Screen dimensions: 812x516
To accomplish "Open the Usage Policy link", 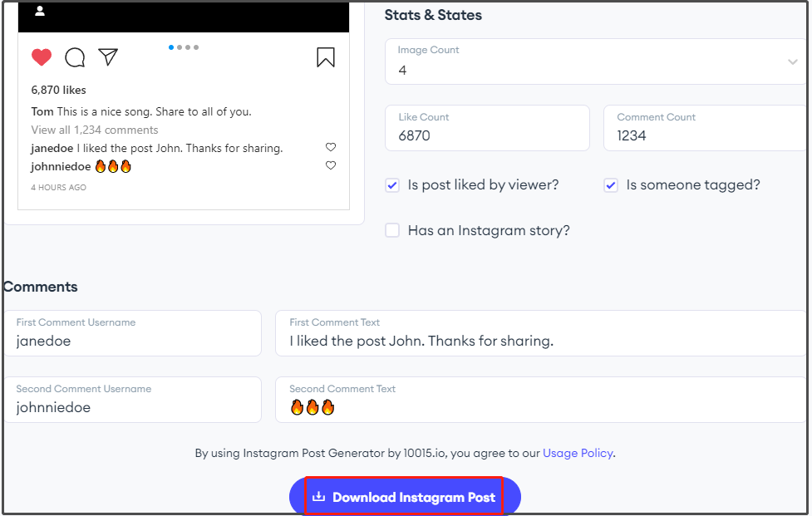I will tap(578, 454).
